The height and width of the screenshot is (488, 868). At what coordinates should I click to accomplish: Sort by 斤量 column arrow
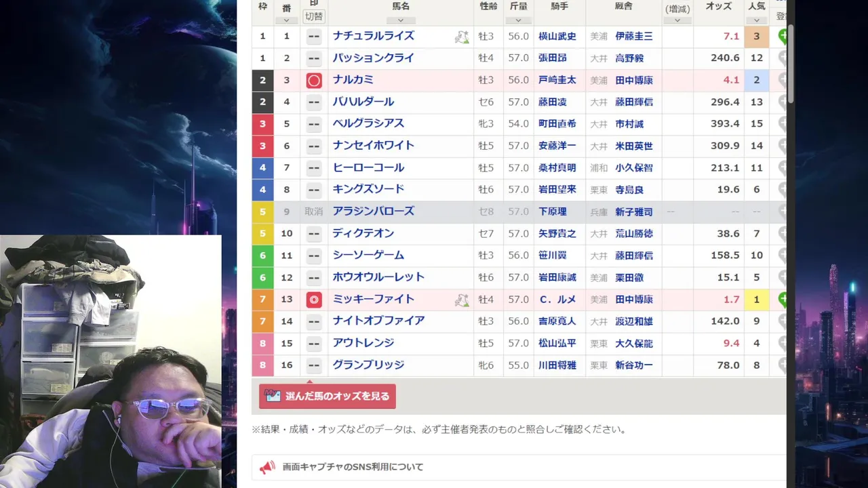click(518, 20)
